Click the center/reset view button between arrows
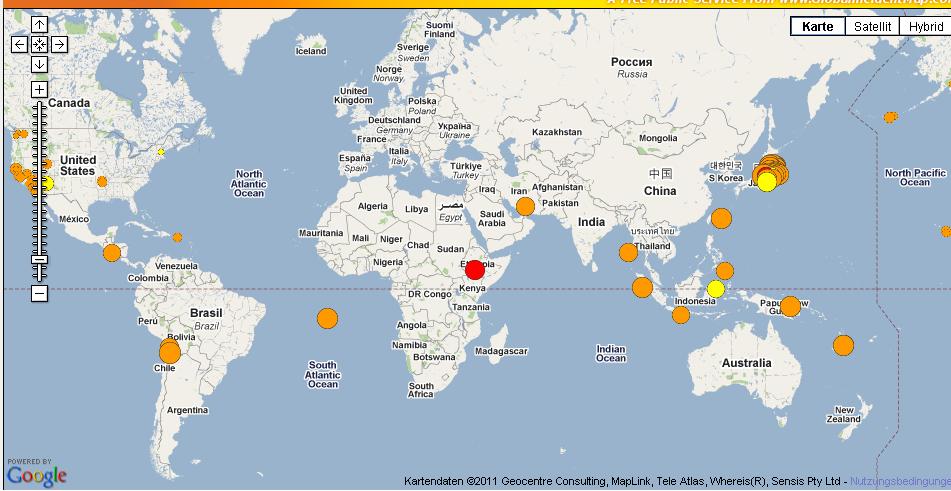Viewport: 951px width, 491px height. point(39,44)
